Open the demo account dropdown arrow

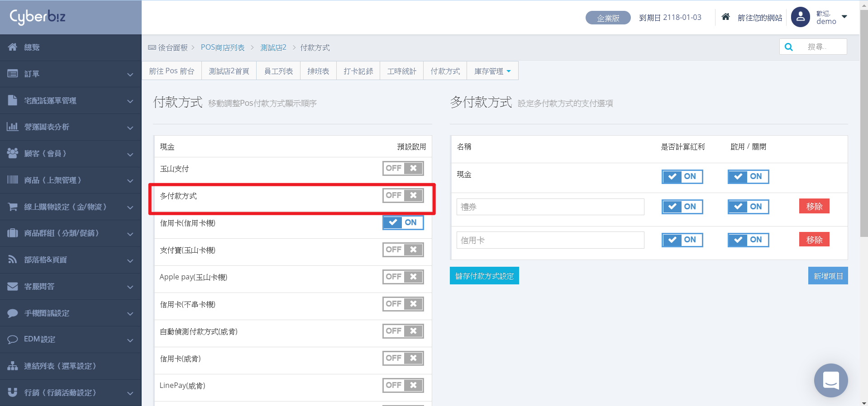coord(844,17)
